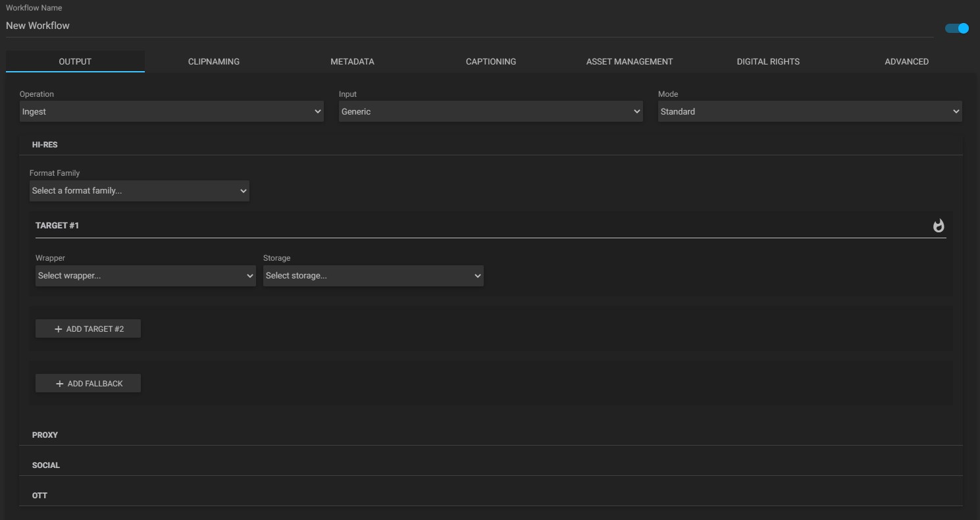Screen dimensions: 980x520
Task: Click the flame icon in Target #1
Action: point(939,226)
